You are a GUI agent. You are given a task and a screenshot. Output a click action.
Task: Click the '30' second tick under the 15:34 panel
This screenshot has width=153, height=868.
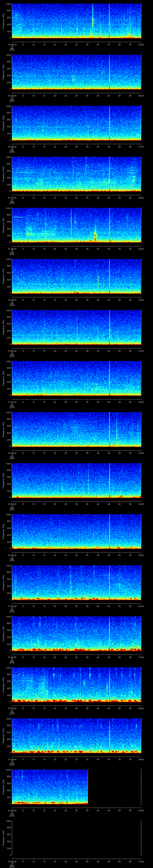coord(77,555)
